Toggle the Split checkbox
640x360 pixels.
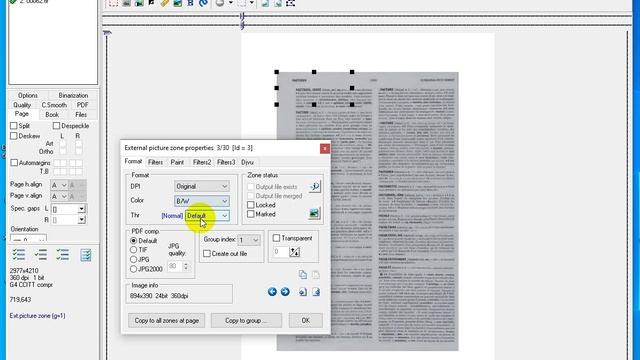tap(13, 126)
